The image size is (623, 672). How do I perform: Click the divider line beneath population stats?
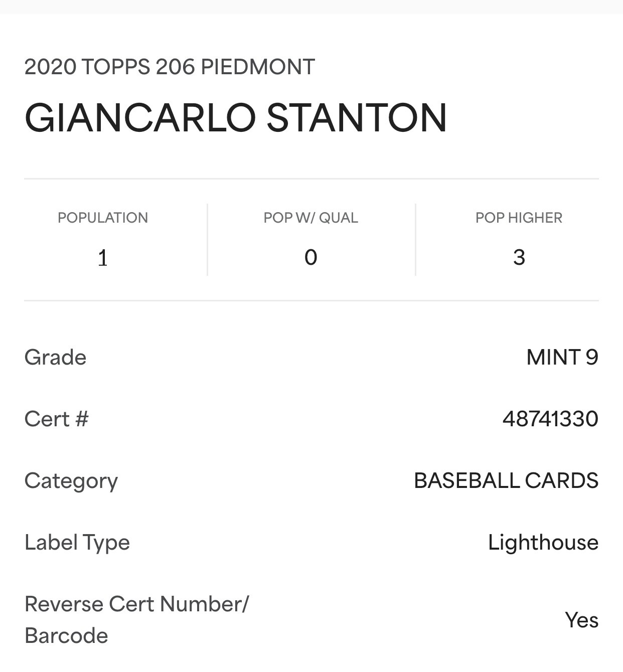tap(311, 301)
